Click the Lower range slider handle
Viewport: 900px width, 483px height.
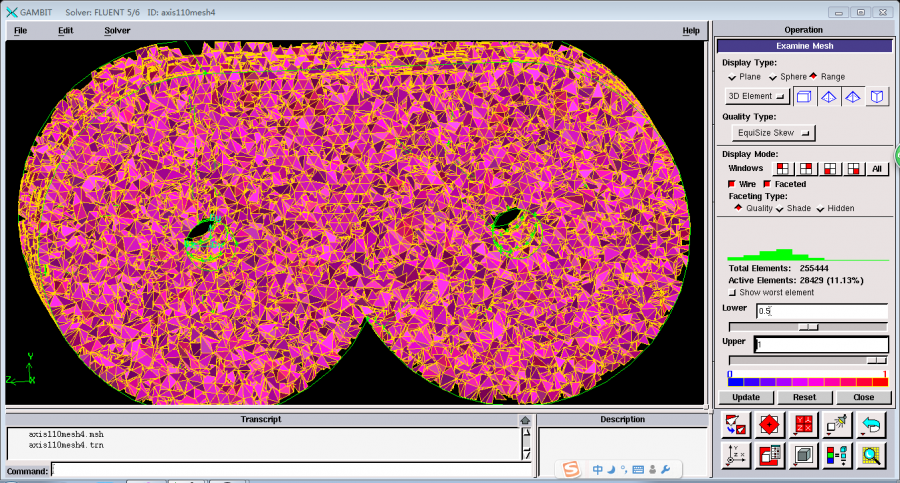click(808, 327)
